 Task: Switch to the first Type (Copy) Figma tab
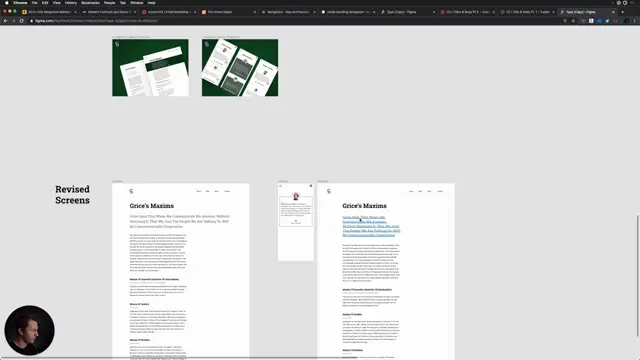(x=407, y=12)
